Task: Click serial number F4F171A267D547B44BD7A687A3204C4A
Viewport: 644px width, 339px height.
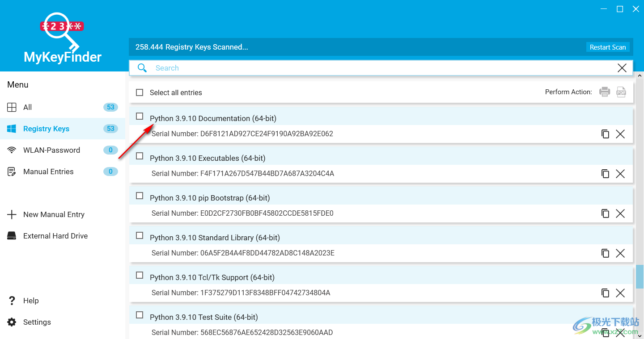Action: coord(267,174)
